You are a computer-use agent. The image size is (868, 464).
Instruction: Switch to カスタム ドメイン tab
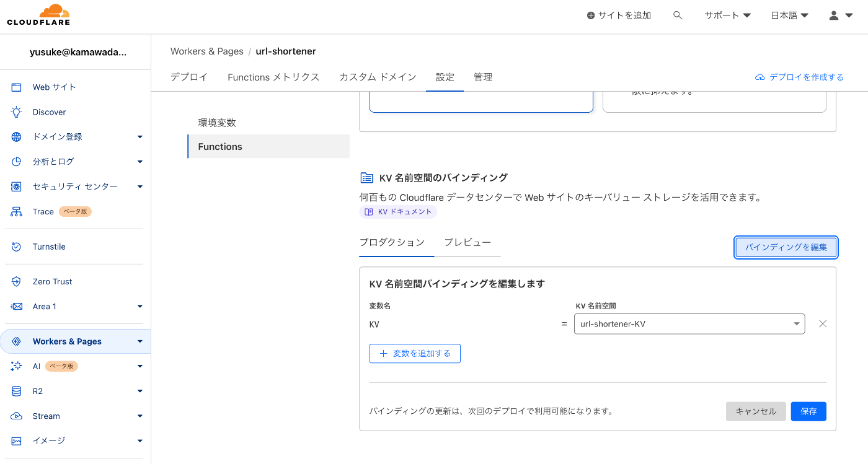coord(378,77)
